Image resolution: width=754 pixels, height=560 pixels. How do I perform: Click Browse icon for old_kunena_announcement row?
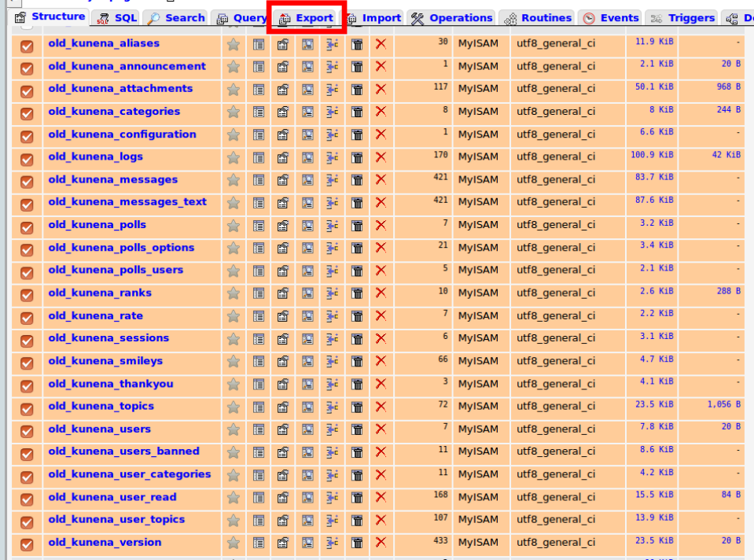coord(259,68)
